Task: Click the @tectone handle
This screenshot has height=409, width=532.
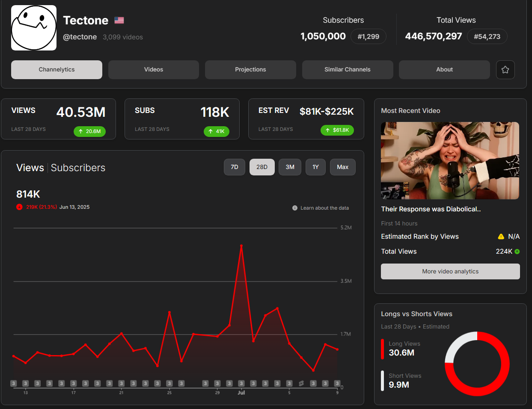Action: click(x=80, y=37)
